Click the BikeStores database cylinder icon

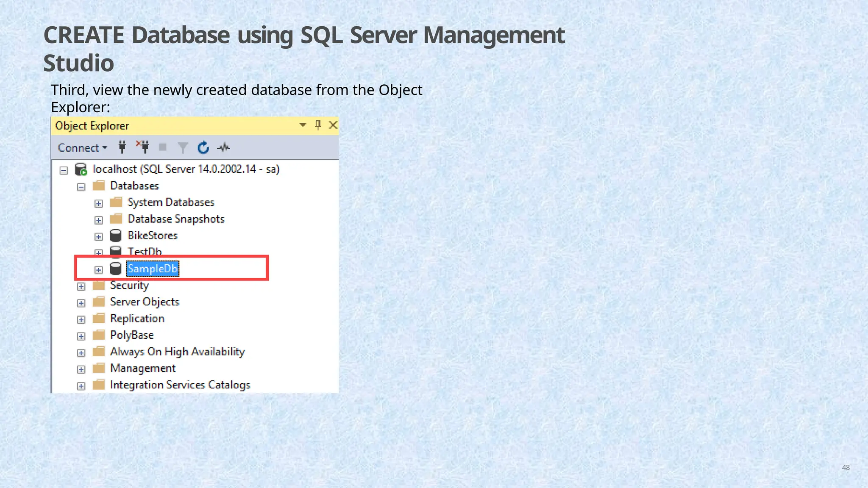(x=116, y=236)
